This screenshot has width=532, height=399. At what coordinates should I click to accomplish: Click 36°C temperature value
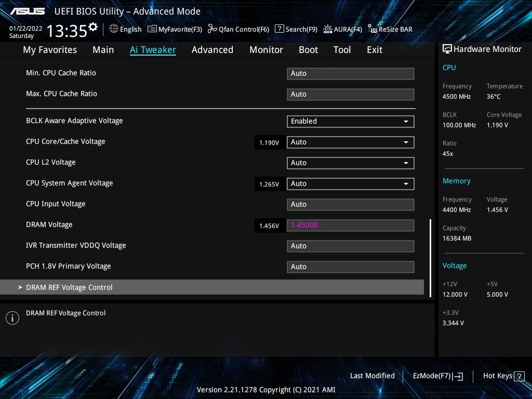pos(494,97)
